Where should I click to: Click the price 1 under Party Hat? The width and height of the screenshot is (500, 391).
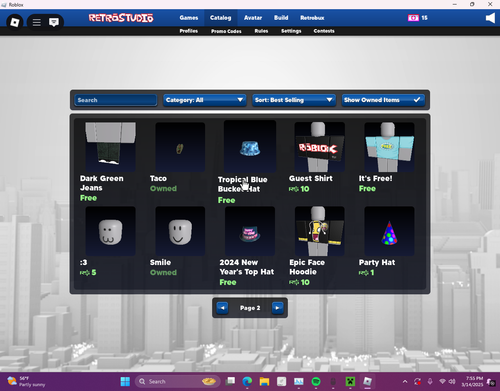click(x=366, y=273)
